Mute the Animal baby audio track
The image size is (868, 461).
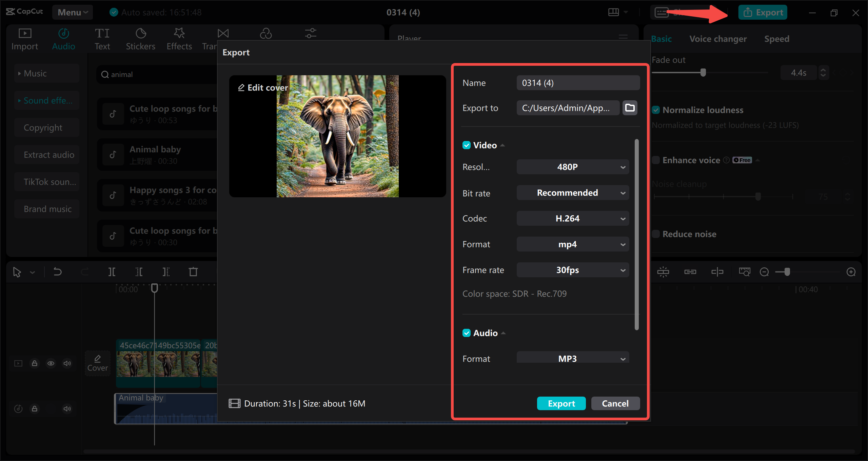(x=67, y=409)
